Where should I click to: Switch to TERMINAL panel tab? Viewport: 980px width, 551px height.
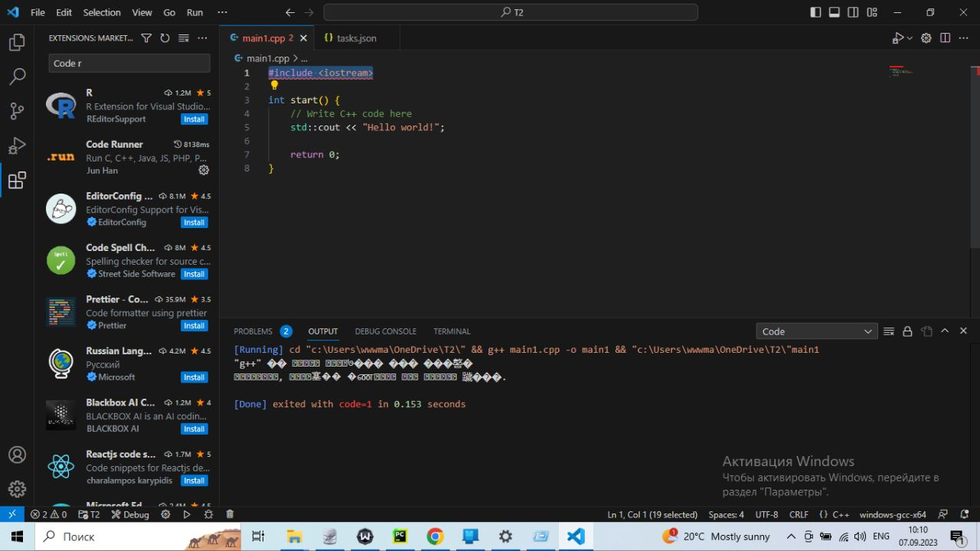point(452,331)
